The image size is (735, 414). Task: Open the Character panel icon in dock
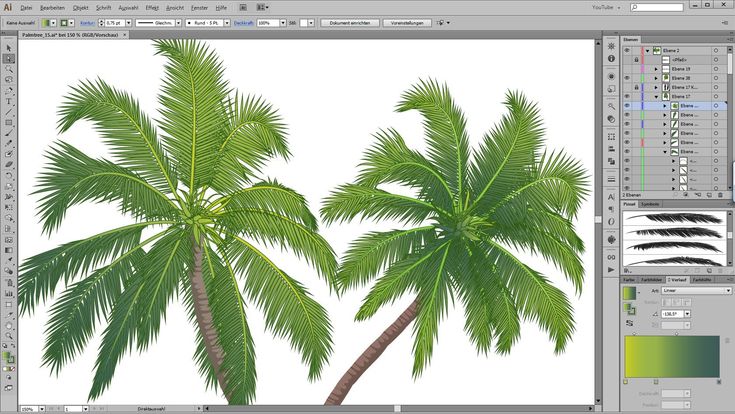(x=611, y=197)
